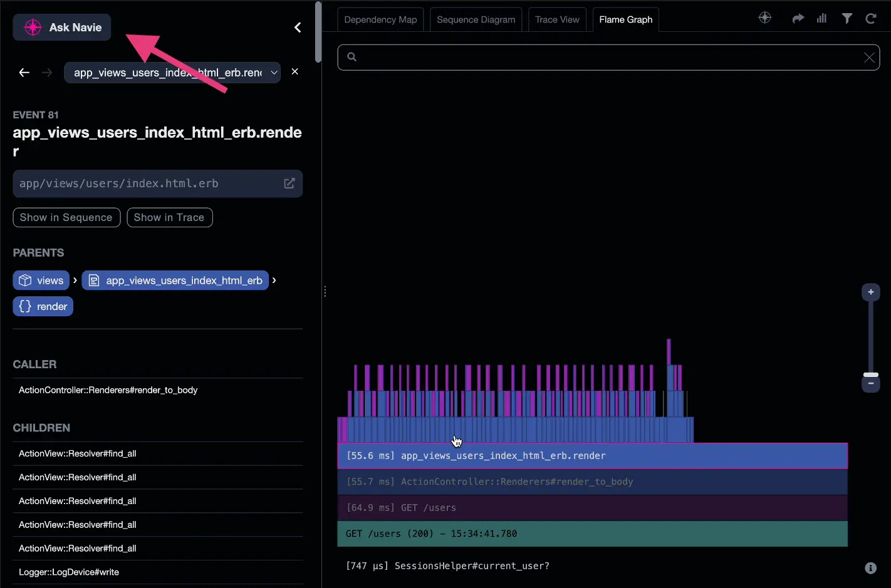Image resolution: width=891 pixels, height=588 pixels.
Task: Switch to the Trace View tab
Action: tap(558, 19)
